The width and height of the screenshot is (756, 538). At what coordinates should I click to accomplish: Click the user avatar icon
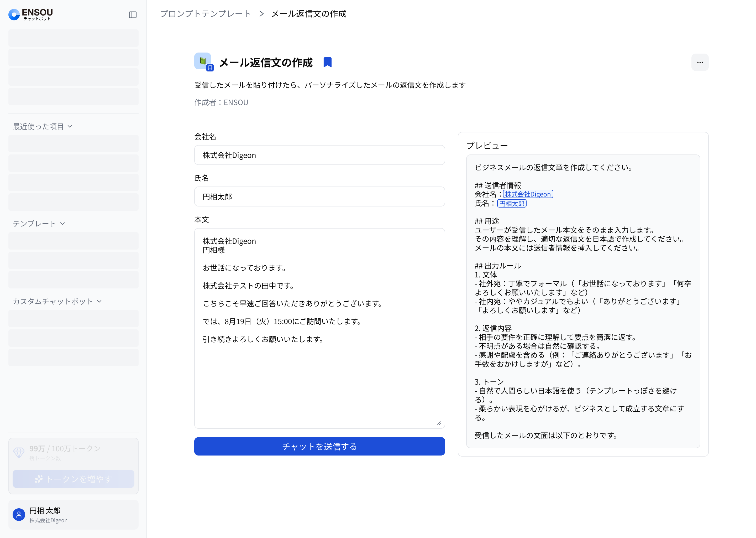(x=19, y=514)
